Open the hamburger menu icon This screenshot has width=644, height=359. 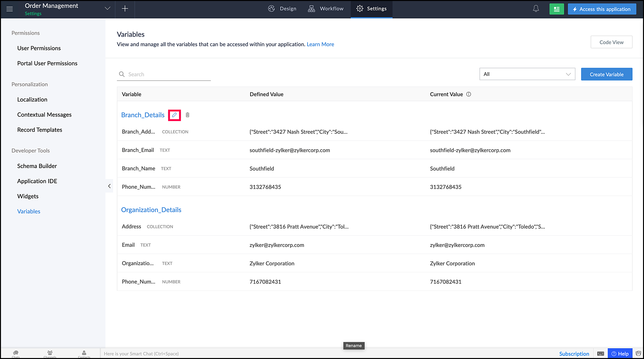click(x=10, y=9)
